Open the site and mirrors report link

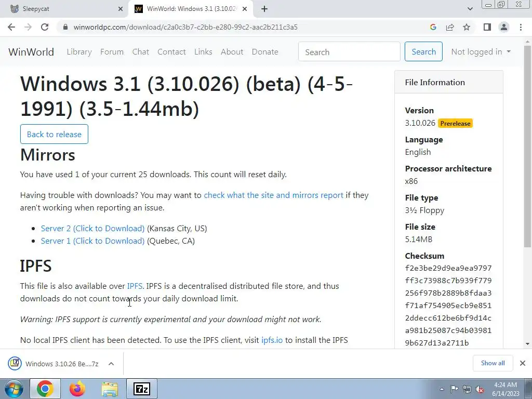(x=273, y=195)
